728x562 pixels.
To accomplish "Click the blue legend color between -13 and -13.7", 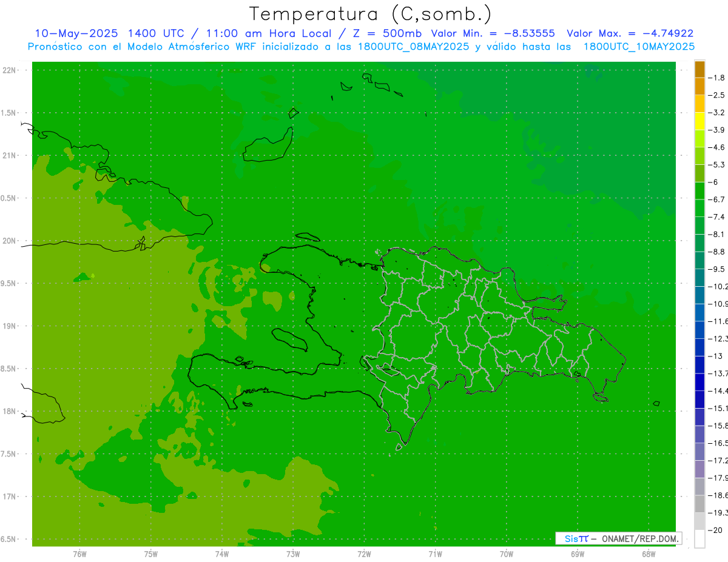I will point(699,364).
